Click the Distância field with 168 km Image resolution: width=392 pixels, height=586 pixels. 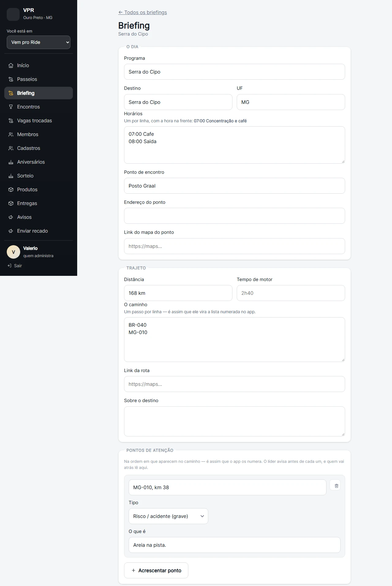click(178, 293)
